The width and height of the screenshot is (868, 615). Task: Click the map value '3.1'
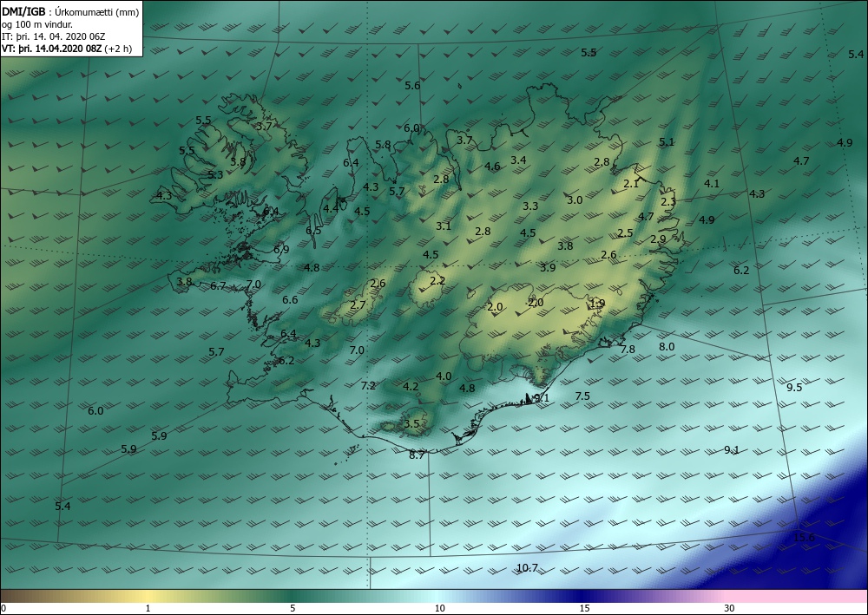click(x=444, y=226)
